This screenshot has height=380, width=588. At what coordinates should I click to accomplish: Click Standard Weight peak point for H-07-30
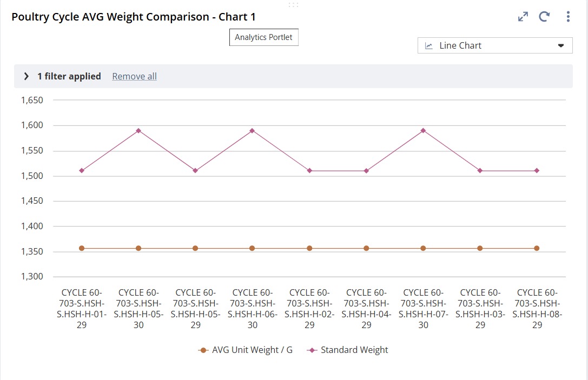423,130
